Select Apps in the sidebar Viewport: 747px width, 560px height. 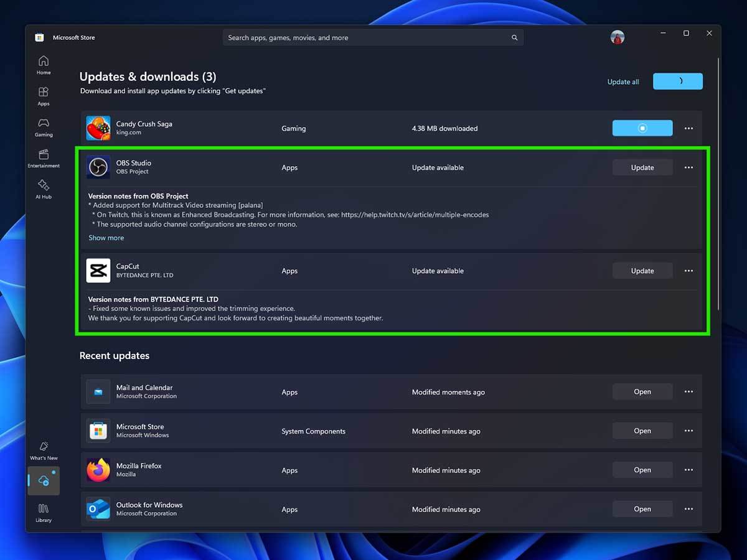pyautogui.click(x=43, y=96)
